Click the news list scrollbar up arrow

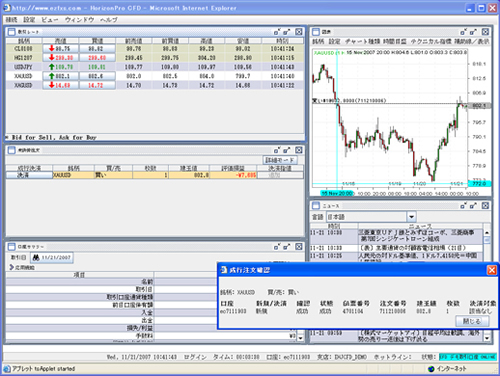click(x=487, y=232)
